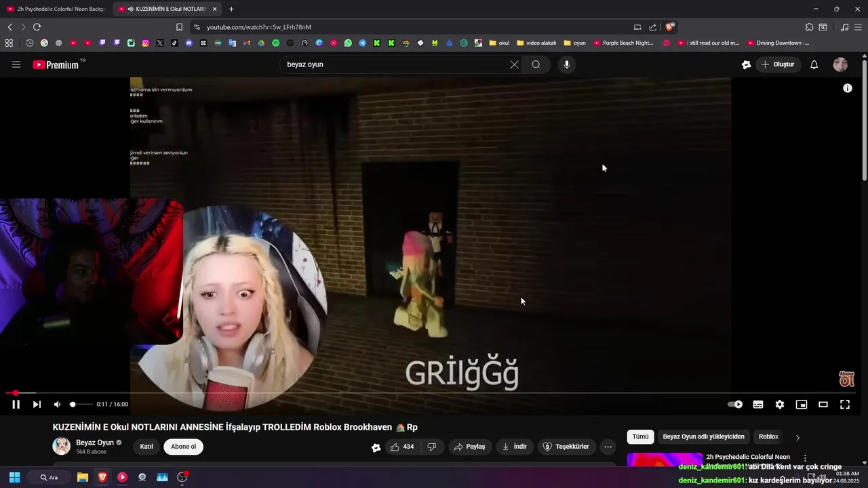The image size is (868, 488).
Task: Switch to the miniplayer
Action: (x=802, y=405)
